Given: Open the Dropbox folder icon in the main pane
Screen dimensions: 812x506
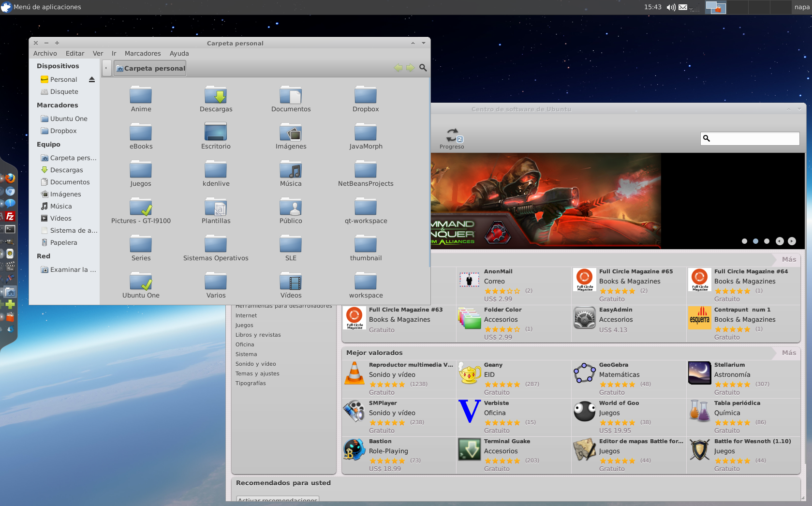Looking at the screenshot, I should [366, 99].
